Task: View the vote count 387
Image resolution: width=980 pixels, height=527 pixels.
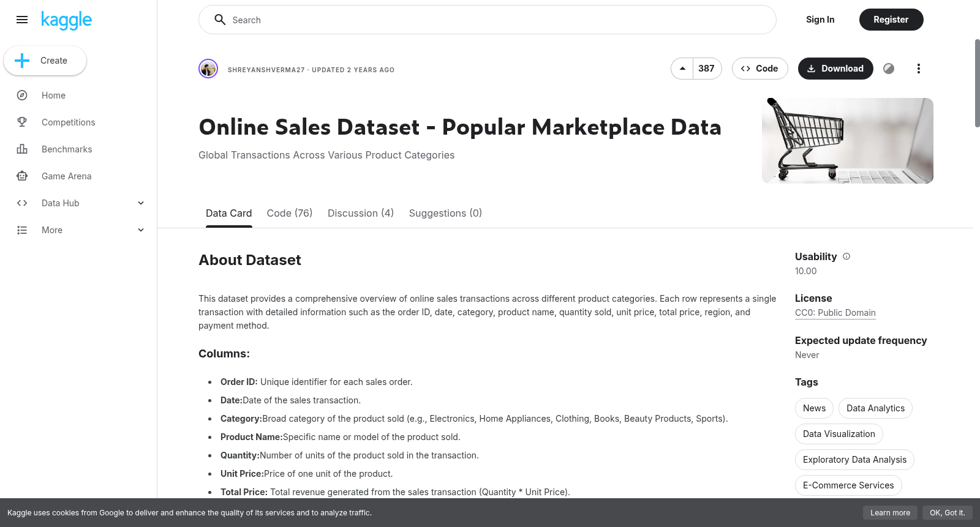Action: pyautogui.click(x=707, y=69)
